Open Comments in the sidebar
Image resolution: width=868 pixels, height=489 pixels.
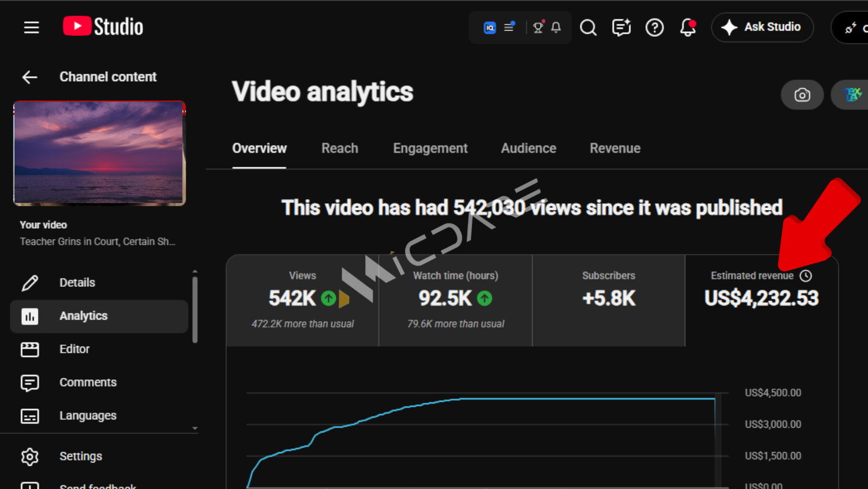[x=99, y=382]
